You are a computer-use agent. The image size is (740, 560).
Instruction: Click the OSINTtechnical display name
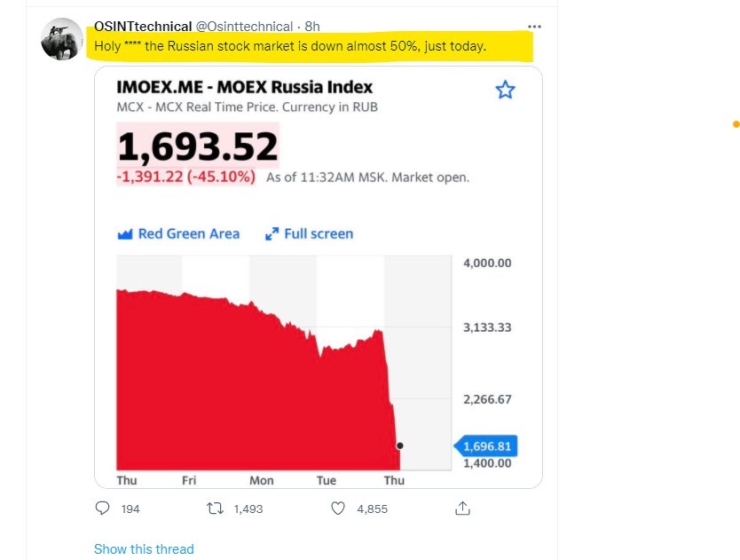coord(143,27)
